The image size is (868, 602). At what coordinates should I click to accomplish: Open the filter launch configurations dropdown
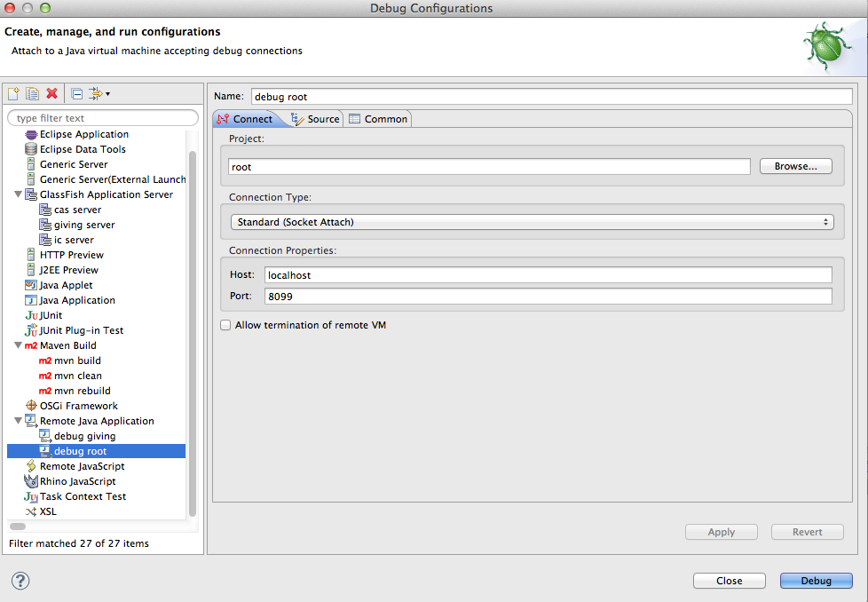click(99, 93)
